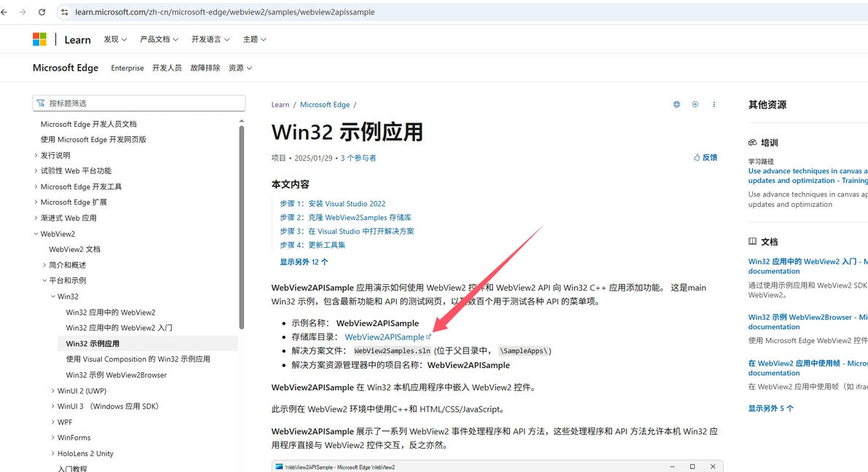Reload the page with the refresh icon
Viewport: 868px width, 472px height.
42,12
